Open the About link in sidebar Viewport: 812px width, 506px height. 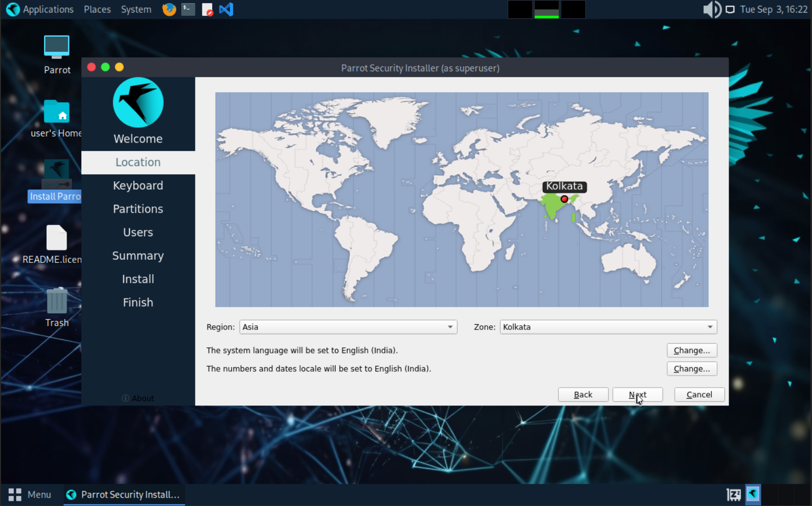pyautogui.click(x=138, y=398)
